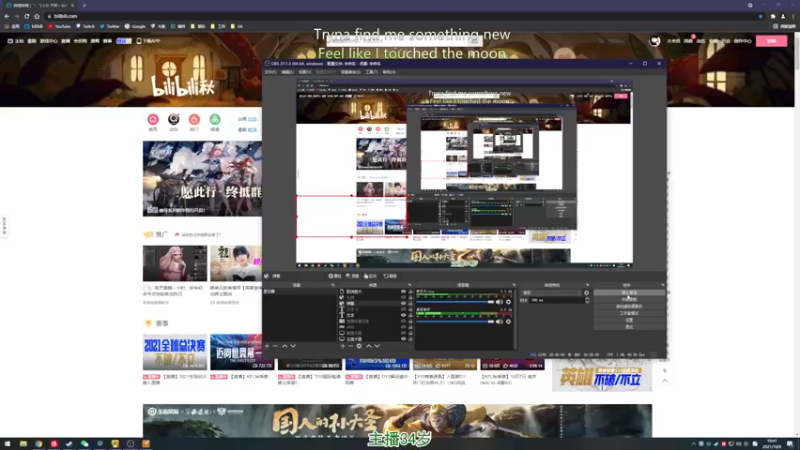
Task: Open Chrome's three-dot menu
Action: 793,16
